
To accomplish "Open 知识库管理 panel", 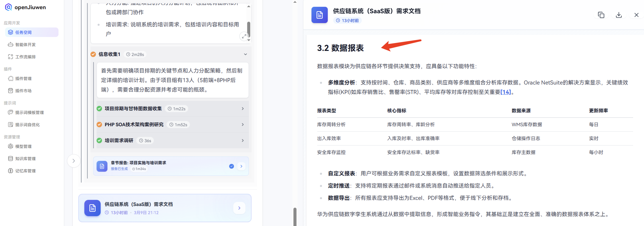I will [25, 158].
